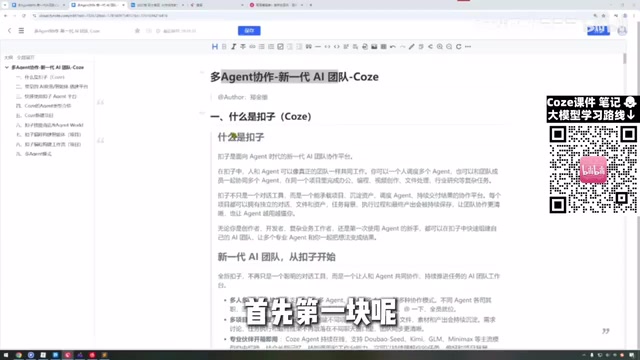Viewport: 640px width, 360px height.
Task: Insert a code block with brackets icon
Action: pyautogui.click(x=337, y=47)
